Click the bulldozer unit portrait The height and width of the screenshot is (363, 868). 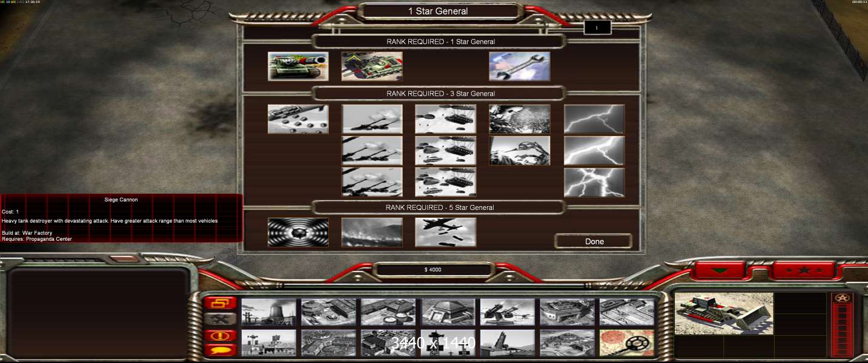coord(724,313)
